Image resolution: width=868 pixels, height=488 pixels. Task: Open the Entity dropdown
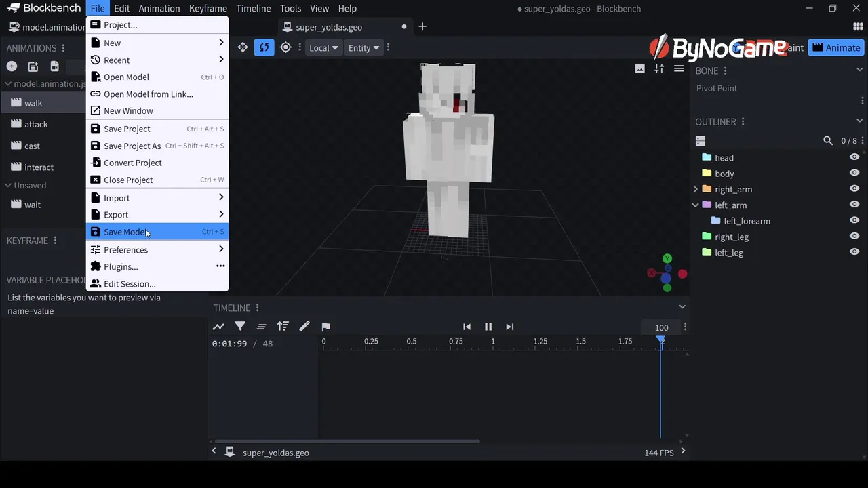363,47
